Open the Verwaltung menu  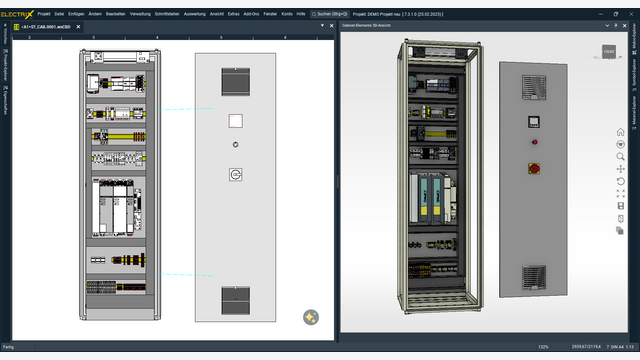[140, 14]
